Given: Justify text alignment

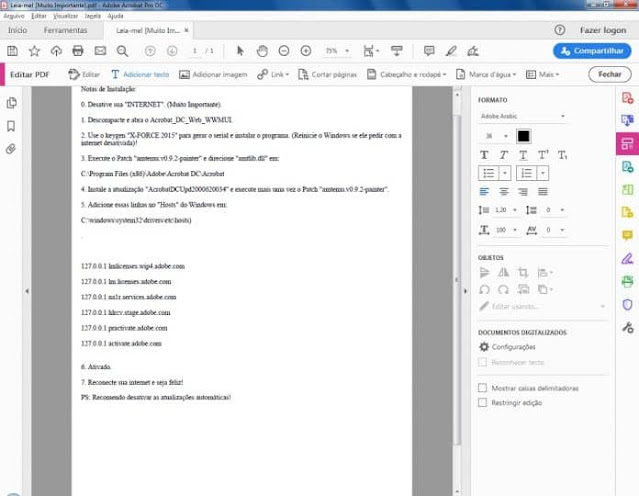Looking at the screenshot, I should point(542,192).
